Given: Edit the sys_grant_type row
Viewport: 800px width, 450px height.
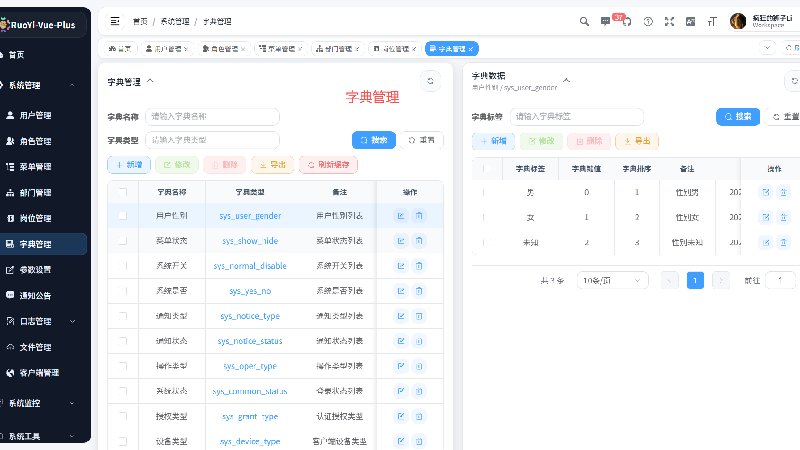Looking at the screenshot, I should (x=401, y=416).
